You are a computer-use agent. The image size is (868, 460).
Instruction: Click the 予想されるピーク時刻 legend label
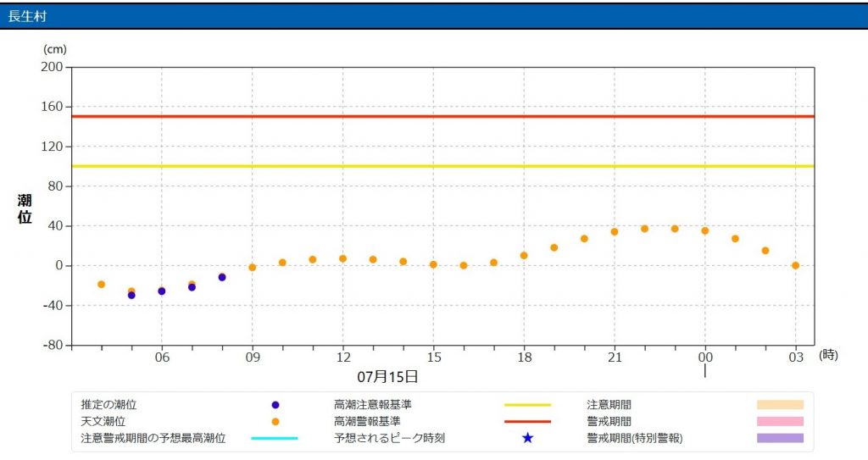click(x=389, y=438)
